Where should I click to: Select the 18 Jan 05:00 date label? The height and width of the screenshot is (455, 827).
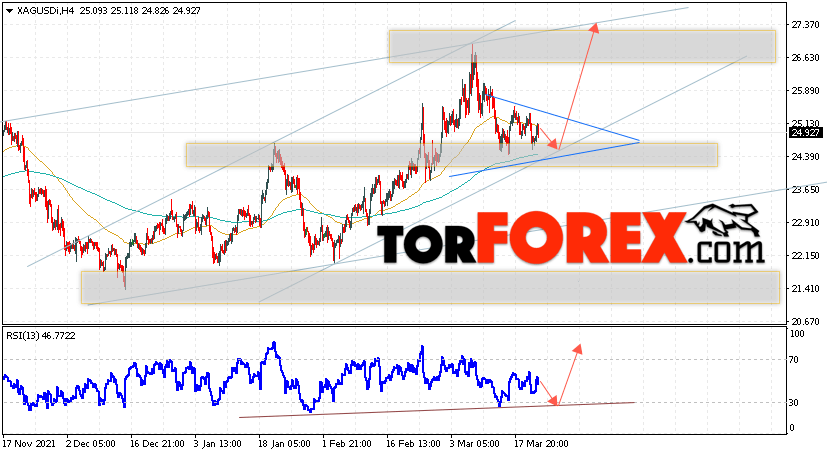[x=285, y=443]
